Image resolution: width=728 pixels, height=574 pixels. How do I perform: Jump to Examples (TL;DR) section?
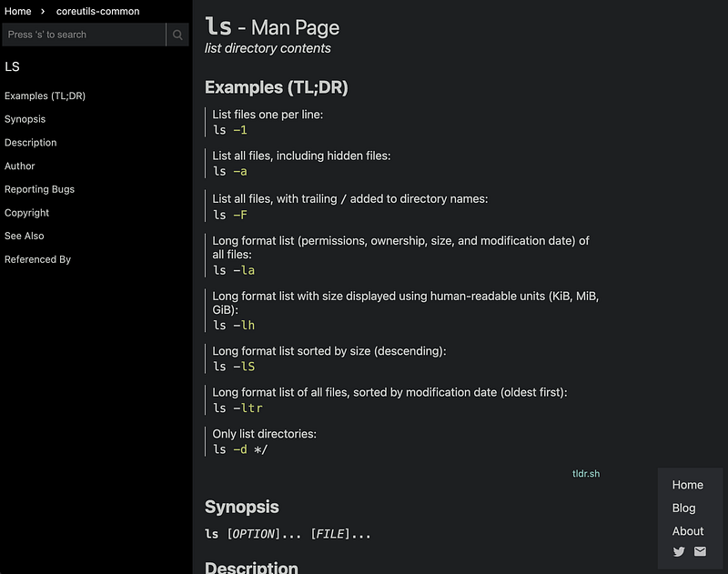tap(45, 96)
